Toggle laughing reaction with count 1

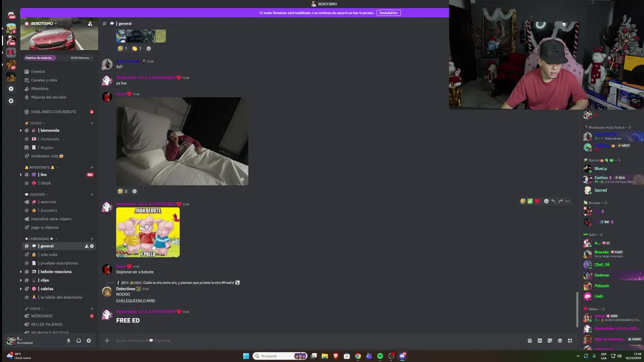[x=123, y=49]
